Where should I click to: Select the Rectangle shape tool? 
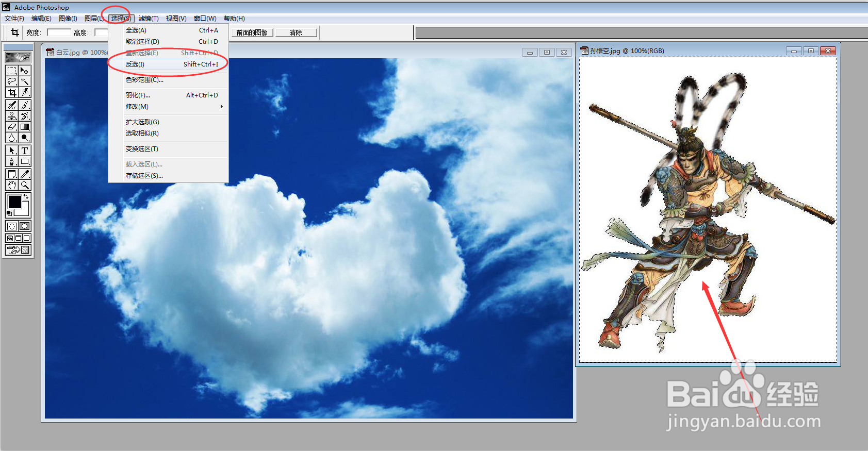click(x=24, y=161)
